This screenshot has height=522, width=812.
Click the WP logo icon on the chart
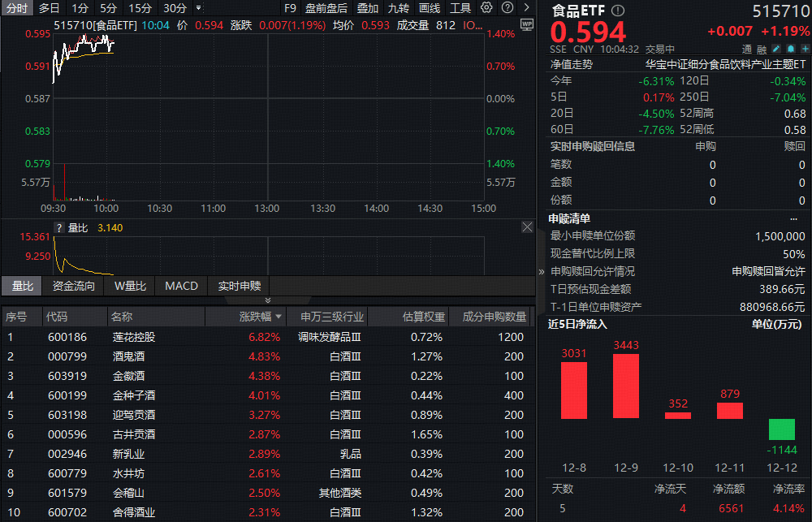pyautogui.click(x=526, y=25)
